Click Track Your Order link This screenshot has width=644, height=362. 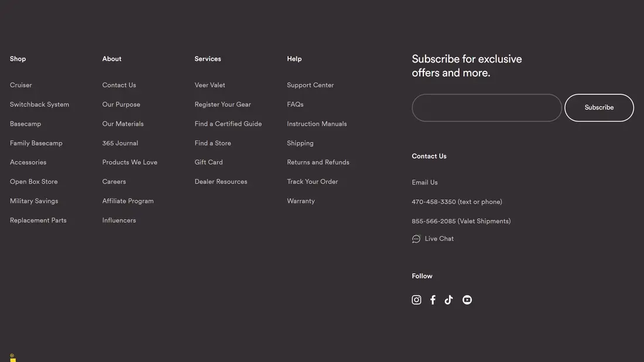[x=312, y=182]
